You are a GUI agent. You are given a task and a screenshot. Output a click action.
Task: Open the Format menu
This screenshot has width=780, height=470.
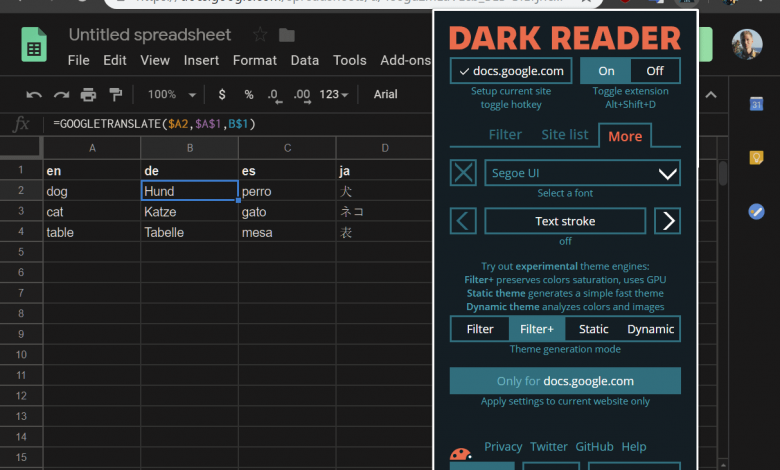[x=255, y=60]
